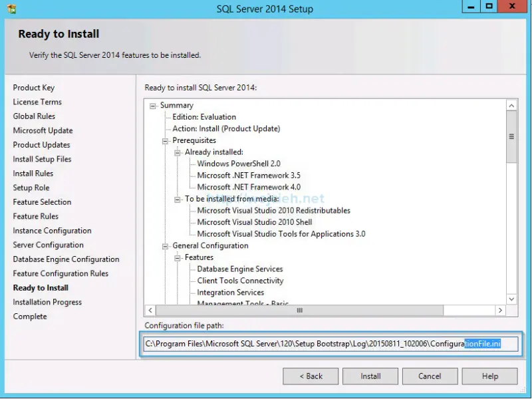Collapse the Summary tree node

pos(154,105)
